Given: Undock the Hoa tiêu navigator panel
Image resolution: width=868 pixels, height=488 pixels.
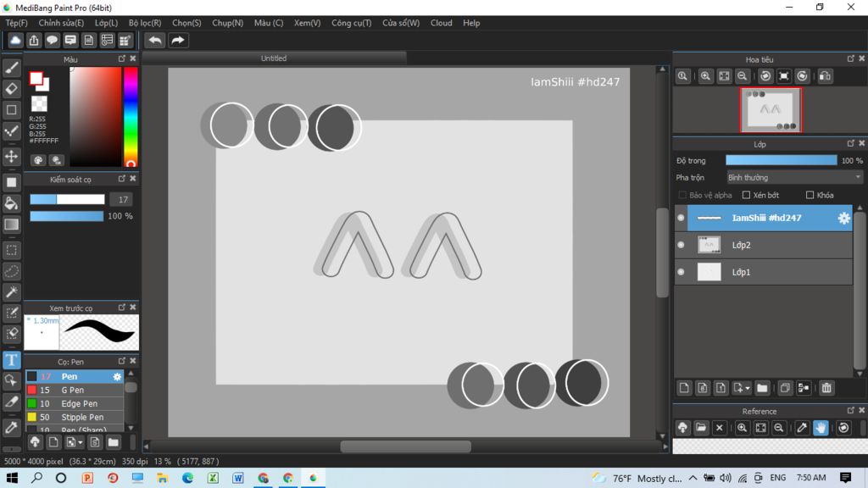Looking at the screenshot, I should point(851,58).
